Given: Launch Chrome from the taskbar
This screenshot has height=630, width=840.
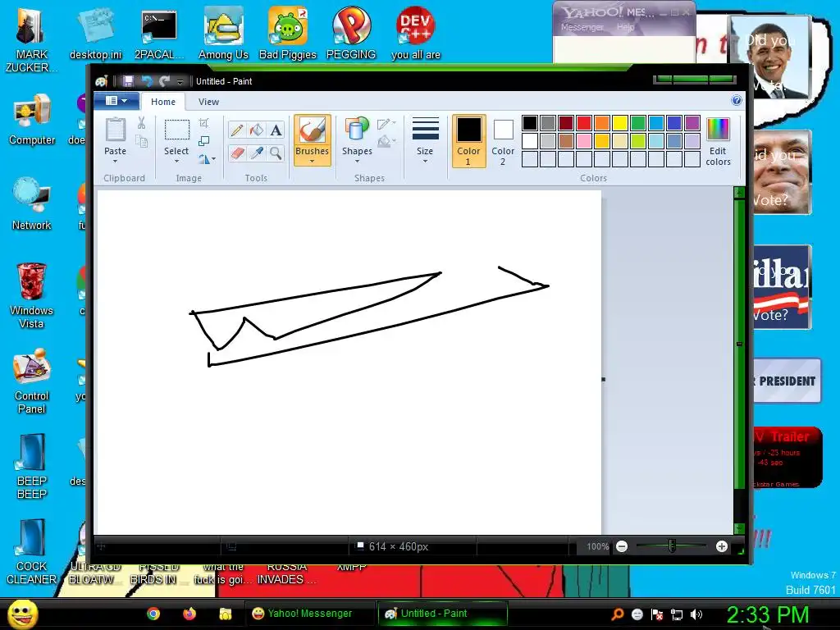Looking at the screenshot, I should click(153, 614).
